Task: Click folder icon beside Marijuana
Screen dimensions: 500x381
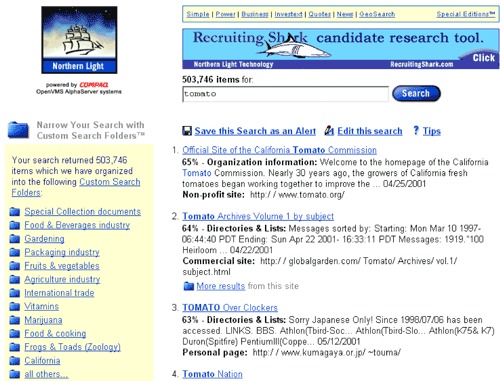Action: tap(15, 320)
